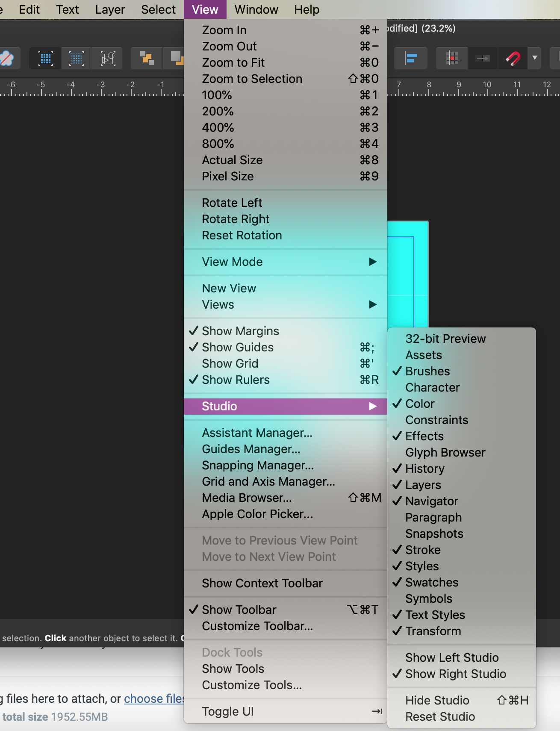Choose Zoom In from View menu
Screen dimensions: 560x731
286,30
